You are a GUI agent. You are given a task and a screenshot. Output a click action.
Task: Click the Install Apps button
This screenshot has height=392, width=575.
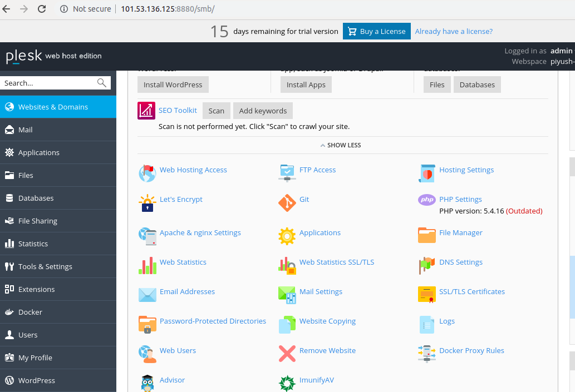point(306,85)
